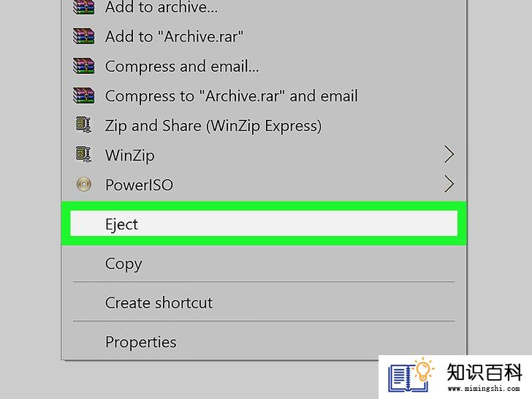Click the WinZip icon beside Zip and Share
Screen dimensions: 532x399
pyautogui.click(x=83, y=125)
